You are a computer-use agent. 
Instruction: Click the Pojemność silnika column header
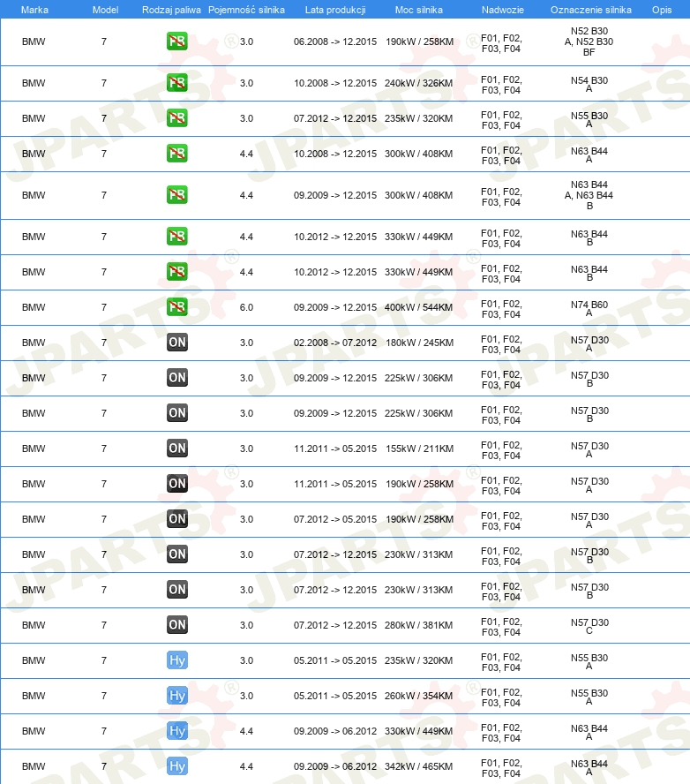point(246,10)
